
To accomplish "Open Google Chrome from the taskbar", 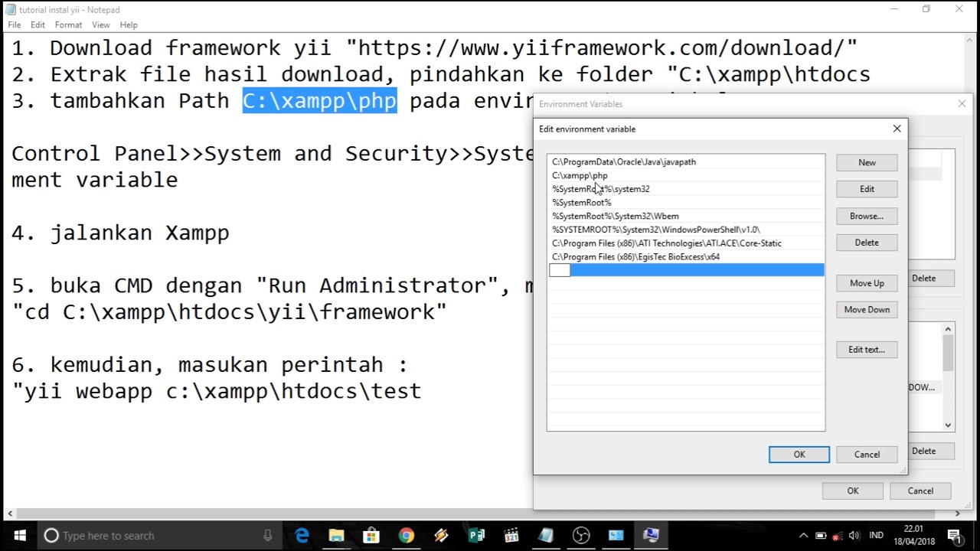I will (x=406, y=536).
